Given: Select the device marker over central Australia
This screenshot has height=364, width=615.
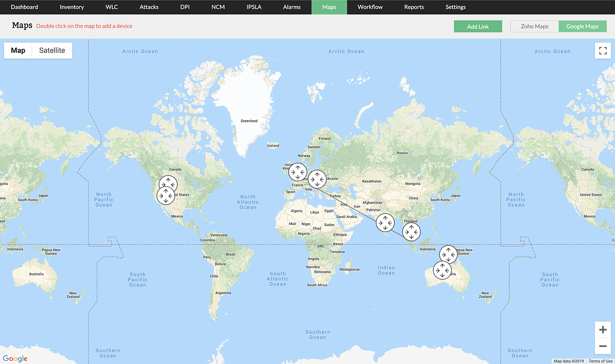Looking at the screenshot, I should coord(442,270).
